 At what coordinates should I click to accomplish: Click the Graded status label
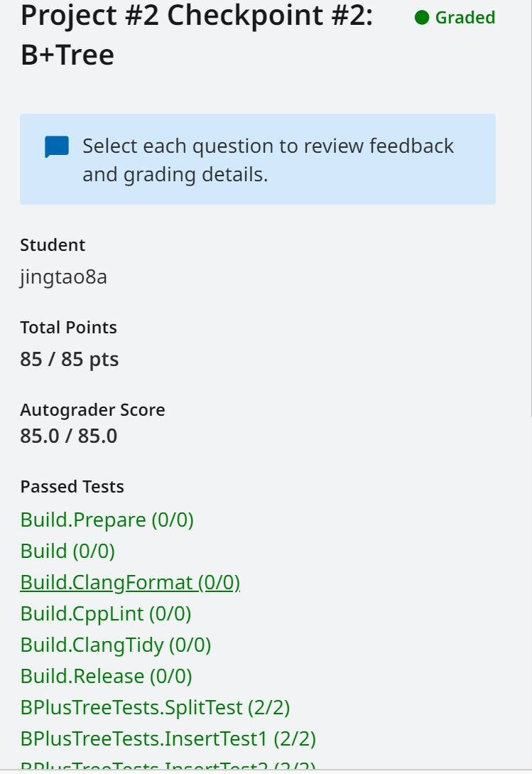tap(465, 18)
